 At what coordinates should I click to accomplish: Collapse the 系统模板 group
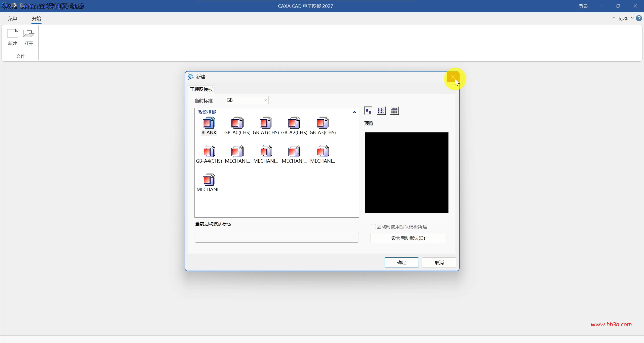[x=354, y=112]
